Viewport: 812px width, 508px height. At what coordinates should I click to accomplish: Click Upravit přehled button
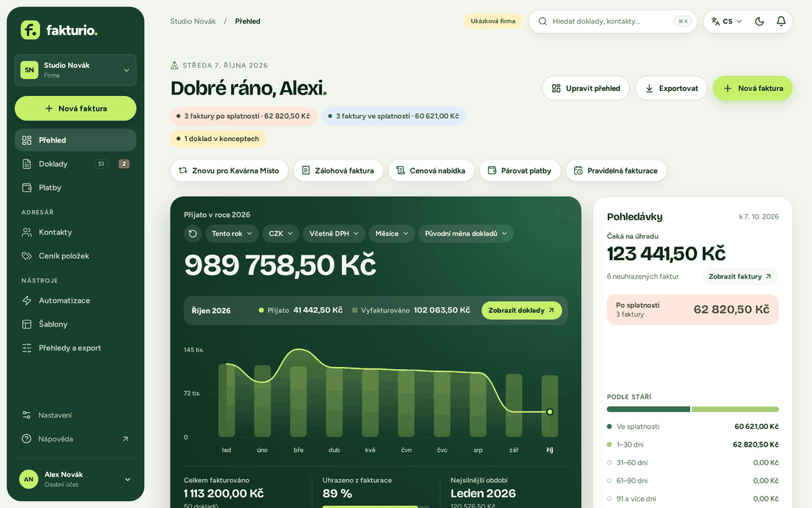585,89
